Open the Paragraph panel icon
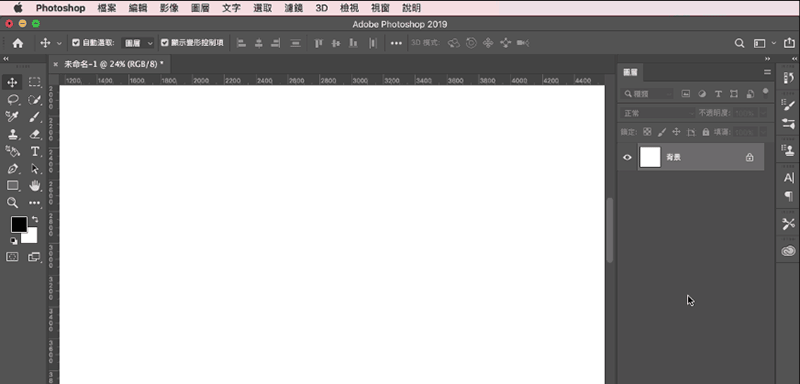 pyautogui.click(x=788, y=196)
